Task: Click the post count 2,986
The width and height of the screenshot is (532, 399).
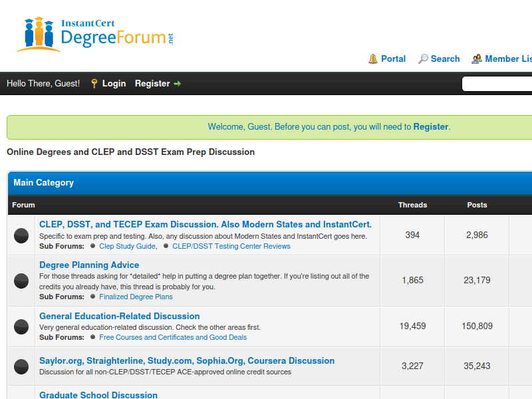Action: point(477,235)
